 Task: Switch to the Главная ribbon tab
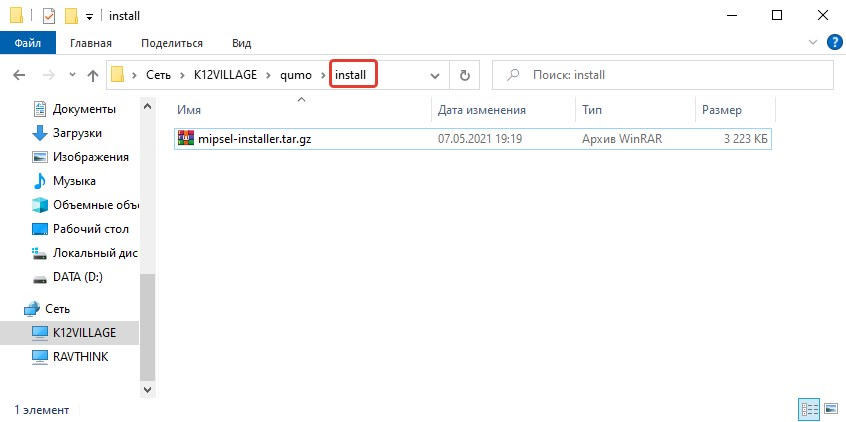click(x=91, y=43)
